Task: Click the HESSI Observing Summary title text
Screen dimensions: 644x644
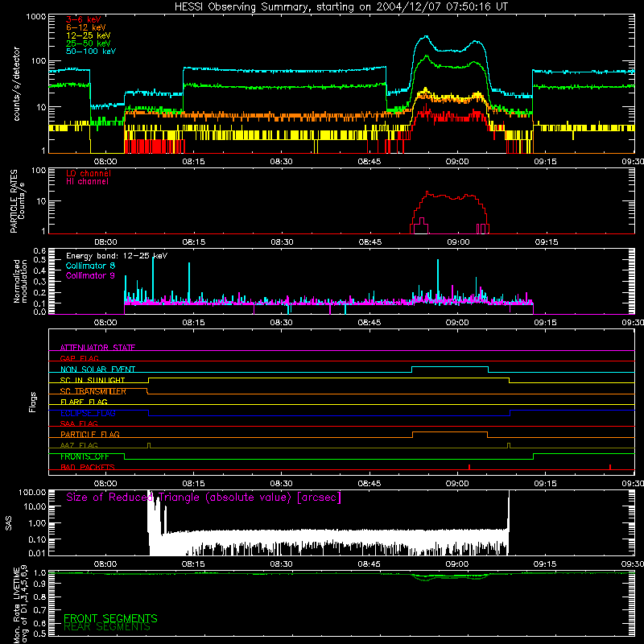Action: pos(341,7)
